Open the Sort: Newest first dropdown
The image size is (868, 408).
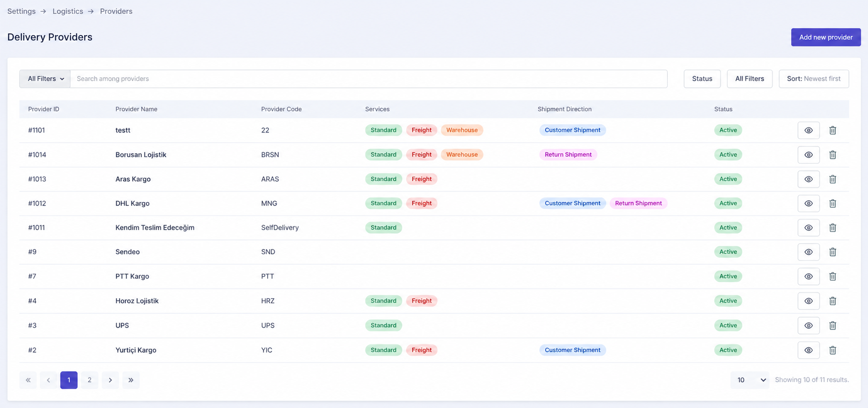point(814,79)
